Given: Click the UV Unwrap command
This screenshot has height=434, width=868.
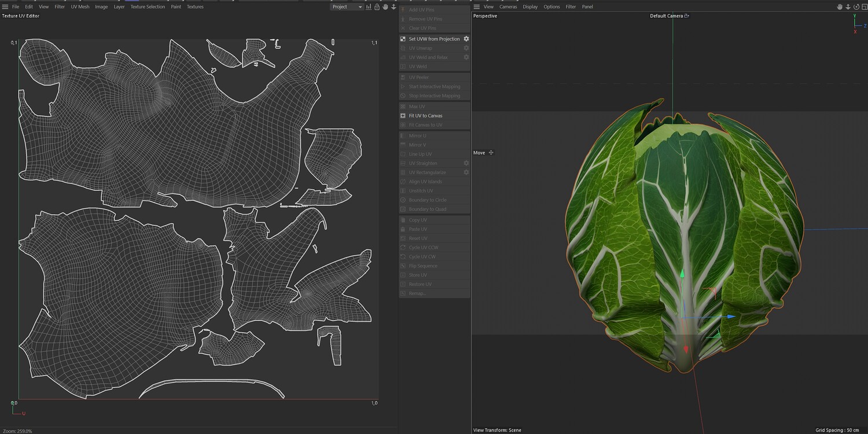Looking at the screenshot, I should (434, 48).
